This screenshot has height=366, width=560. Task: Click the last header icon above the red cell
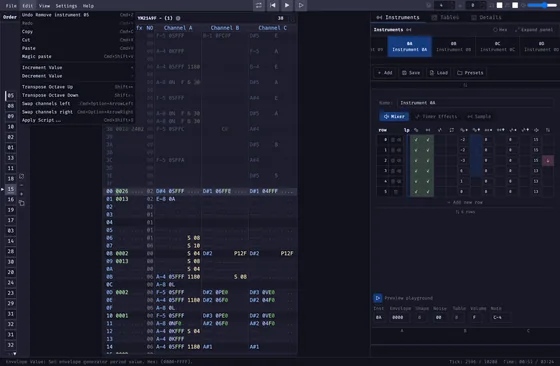point(548,130)
